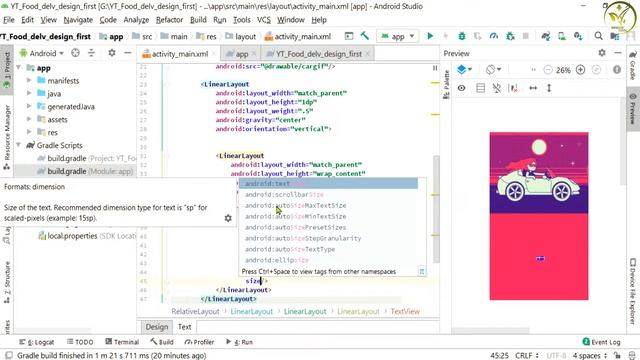640x360 pixels.
Task: Choose android:scrollbarSize suggestion
Action: [328, 195]
